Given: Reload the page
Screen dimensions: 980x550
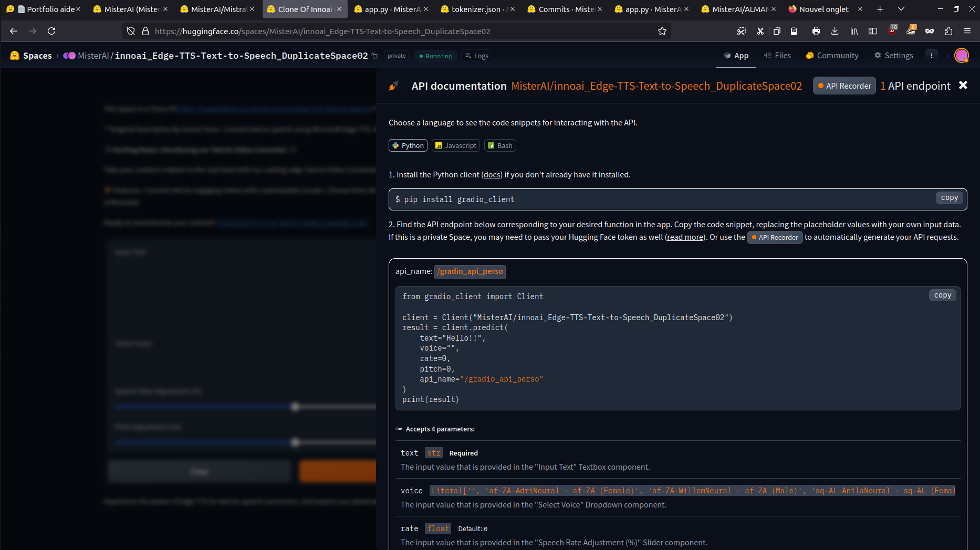Looking at the screenshot, I should (x=51, y=31).
